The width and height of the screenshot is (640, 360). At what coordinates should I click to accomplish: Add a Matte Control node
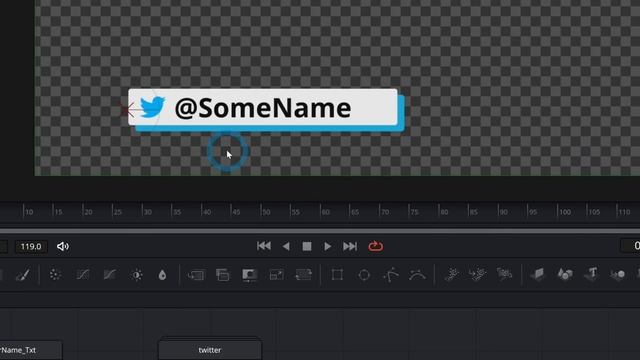click(249, 275)
